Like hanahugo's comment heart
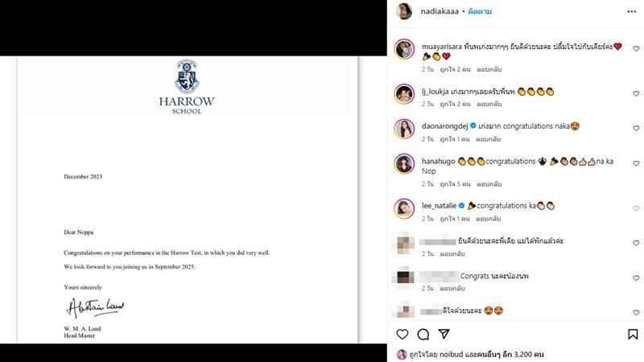This screenshot has height=362, width=644. (636, 163)
